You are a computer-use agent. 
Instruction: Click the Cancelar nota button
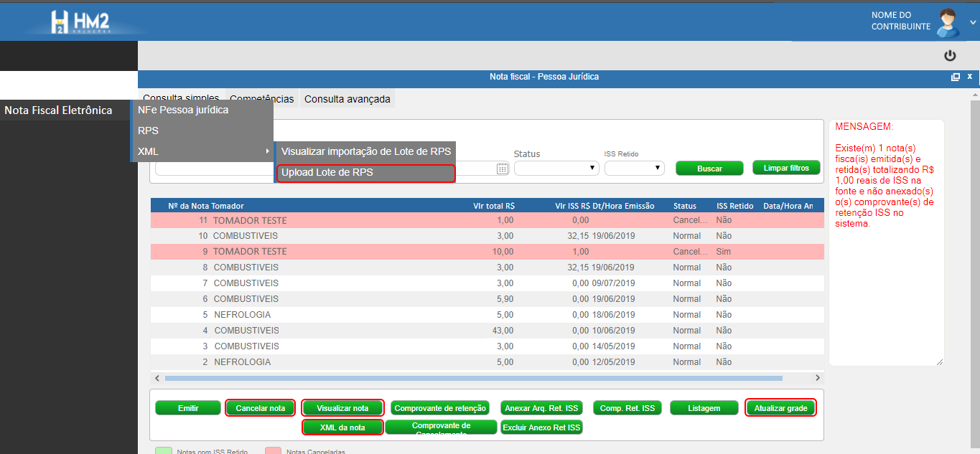point(260,408)
